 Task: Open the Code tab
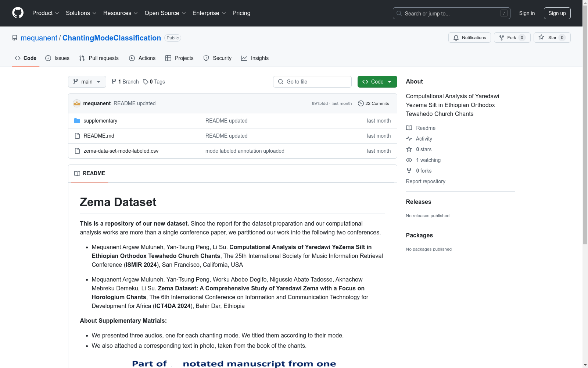[26, 58]
